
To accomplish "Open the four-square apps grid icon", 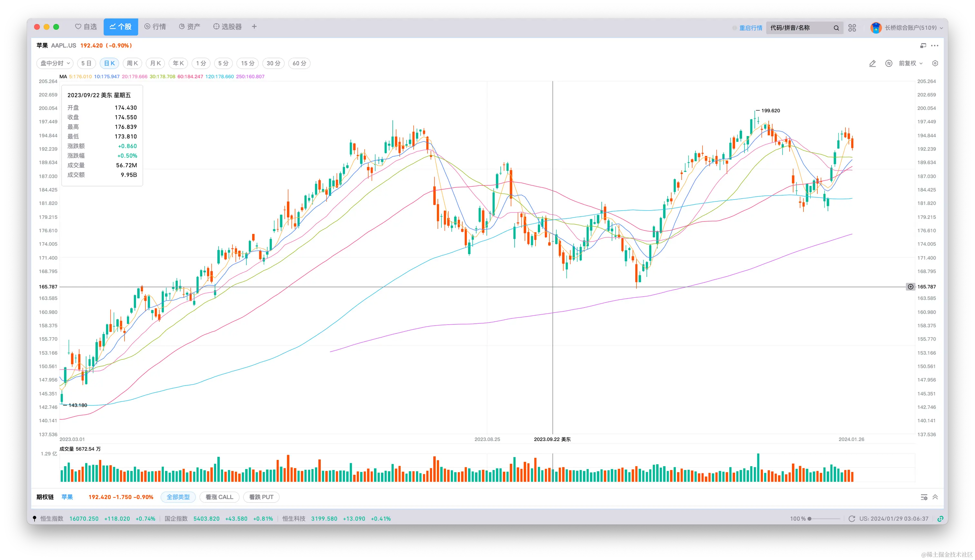I will coord(852,28).
